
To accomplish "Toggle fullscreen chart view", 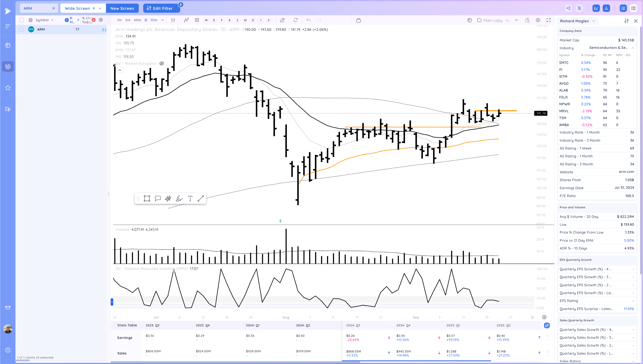I will 548,20.
